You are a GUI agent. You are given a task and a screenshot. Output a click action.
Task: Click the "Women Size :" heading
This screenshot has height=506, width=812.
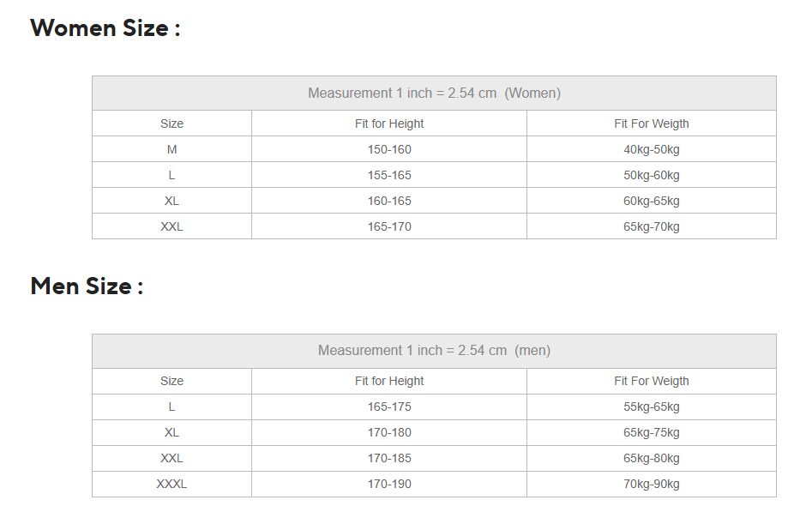[105, 28]
